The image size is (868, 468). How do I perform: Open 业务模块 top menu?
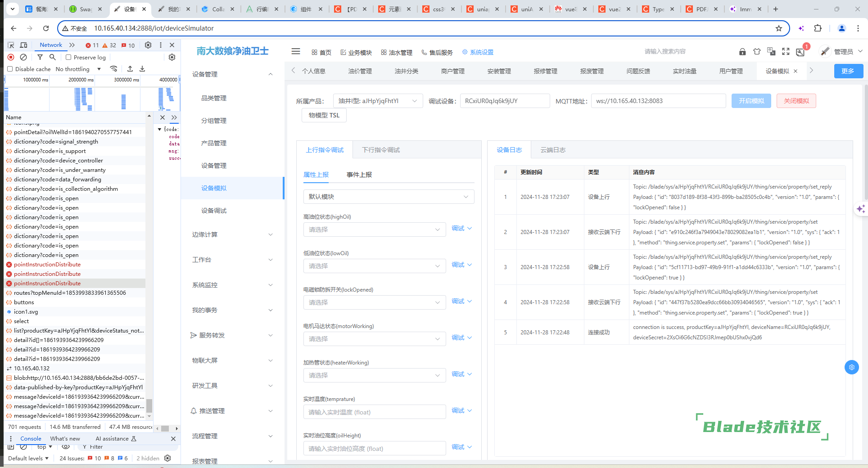356,53
